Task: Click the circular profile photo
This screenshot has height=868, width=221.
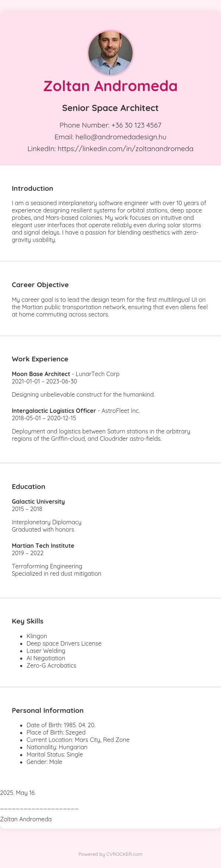Action: (110, 53)
